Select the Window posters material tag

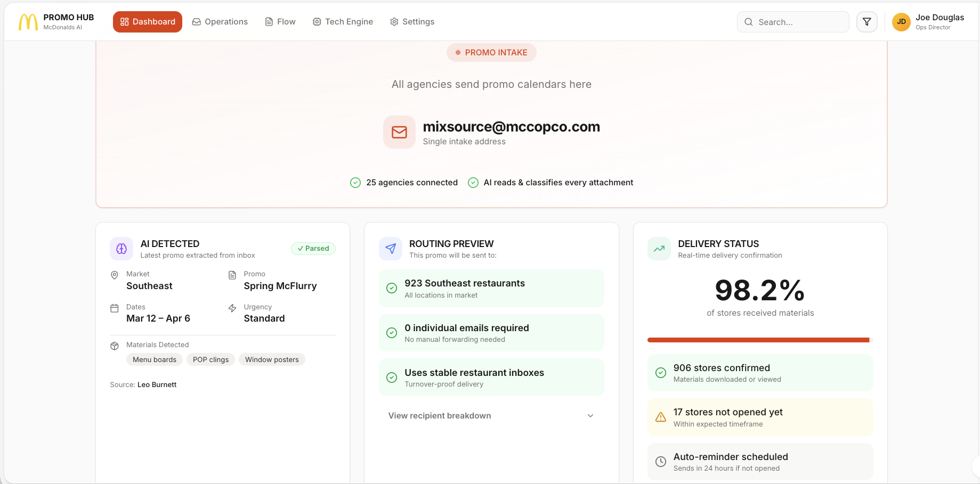(x=272, y=360)
